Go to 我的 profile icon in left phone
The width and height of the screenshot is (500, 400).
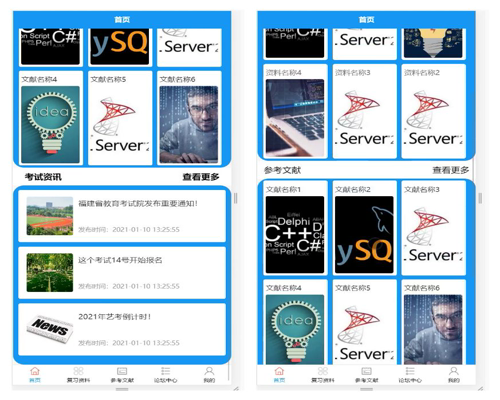(x=209, y=371)
